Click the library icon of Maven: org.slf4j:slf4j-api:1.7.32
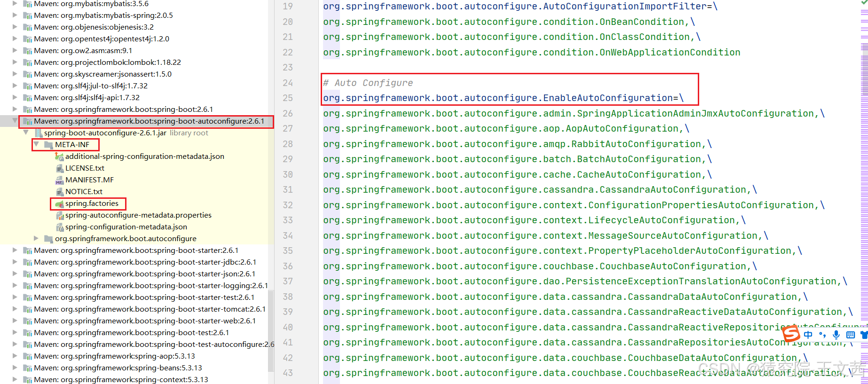This screenshot has width=868, height=384. tap(28, 98)
